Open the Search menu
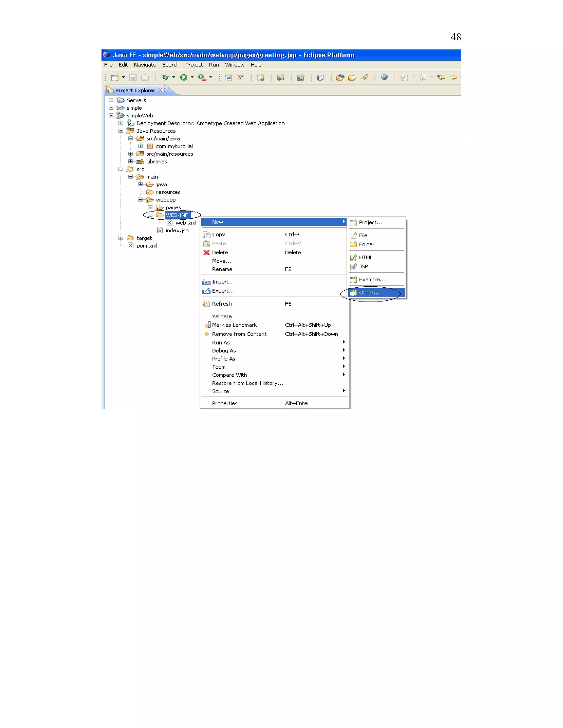This screenshot has width=563, height=728. pyautogui.click(x=171, y=65)
